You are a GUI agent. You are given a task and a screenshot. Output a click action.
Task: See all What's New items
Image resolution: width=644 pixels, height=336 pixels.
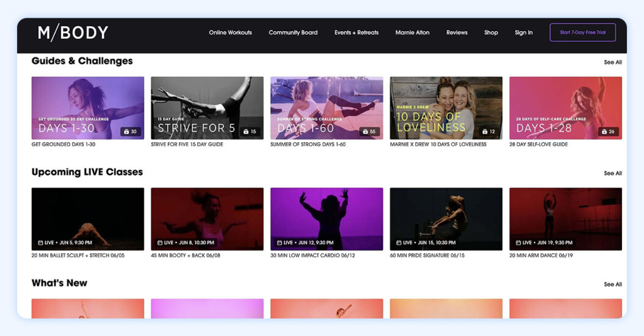pyautogui.click(x=613, y=284)
